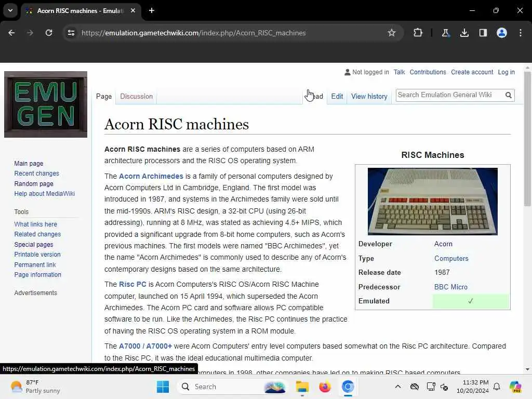This screenshot has height=399, width=532.
Task: Open the taskbar clock and date
Action: click(x=472, y=387)
